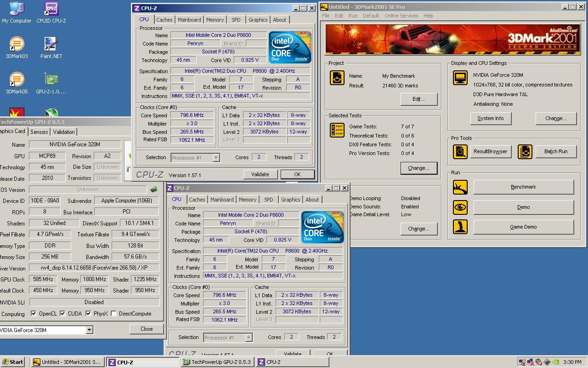Click the Display and CPU Settings monitor icon

(x=460, y=78)
